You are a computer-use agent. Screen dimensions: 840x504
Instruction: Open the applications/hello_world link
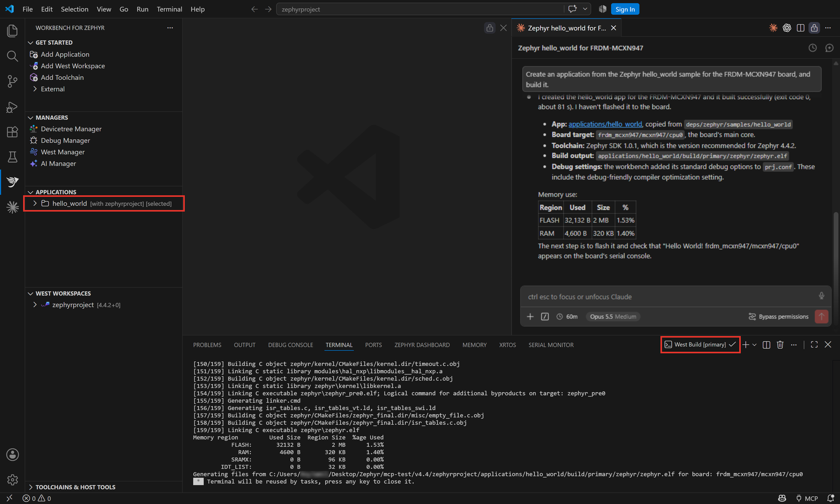[x=605, y=124]
